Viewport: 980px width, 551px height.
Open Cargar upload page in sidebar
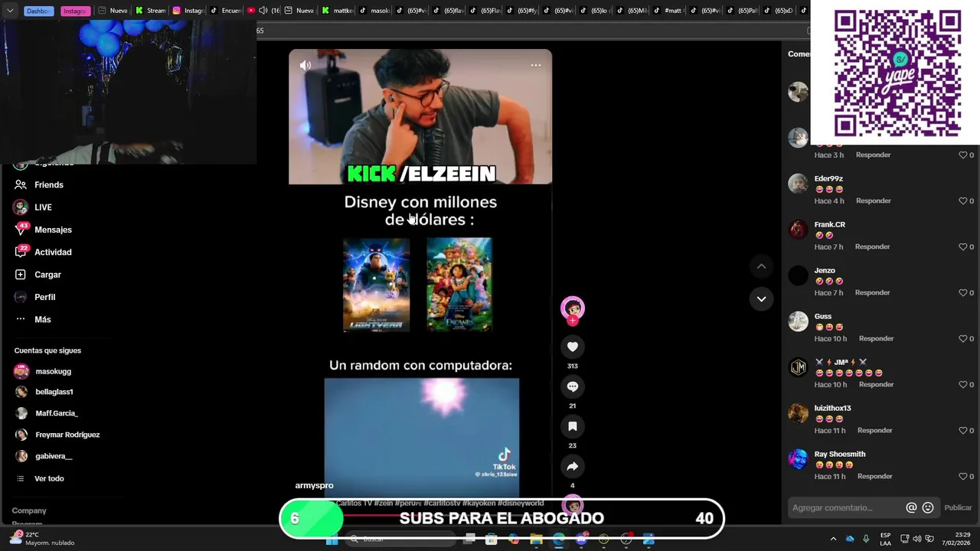[x=37, y=275]
